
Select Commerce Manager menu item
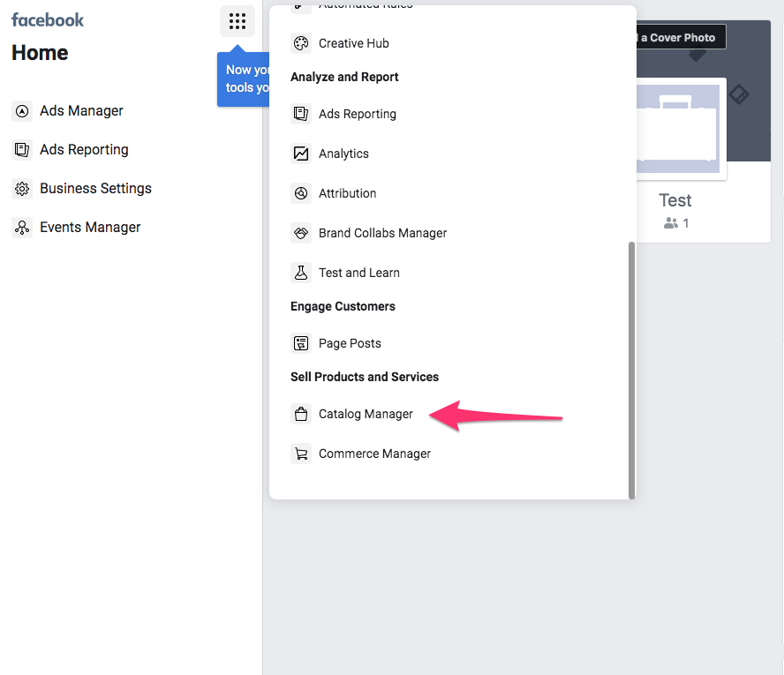coord(374,454)
